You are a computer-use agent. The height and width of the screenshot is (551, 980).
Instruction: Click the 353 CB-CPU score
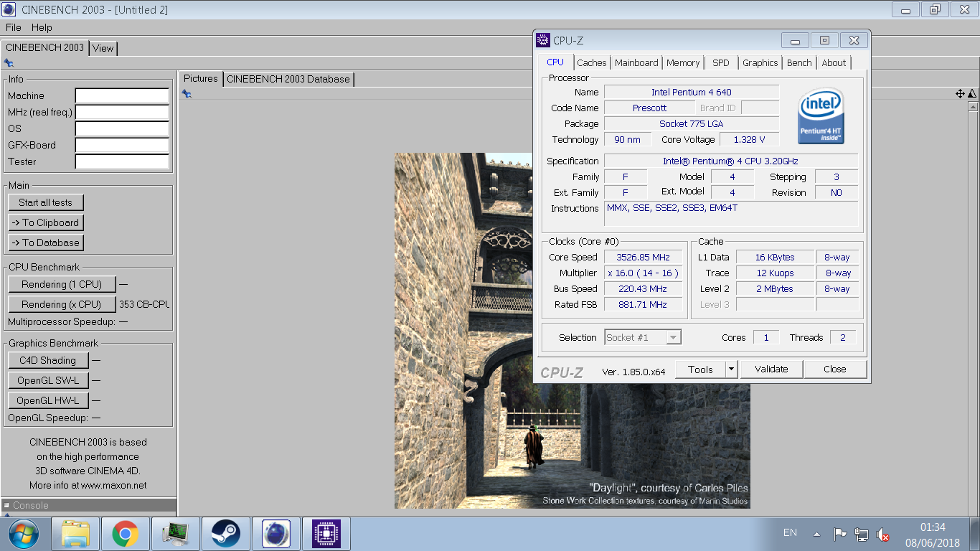[x=144, y=304]
